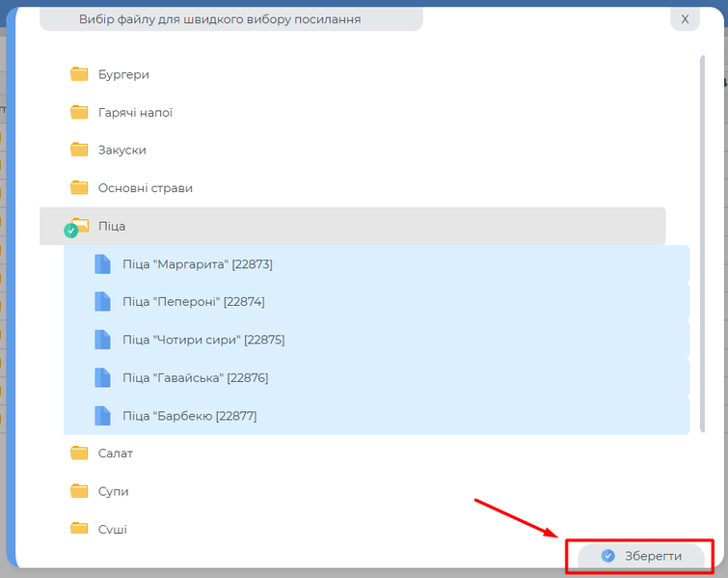Click the Супи folder icon

click(79, 490)
